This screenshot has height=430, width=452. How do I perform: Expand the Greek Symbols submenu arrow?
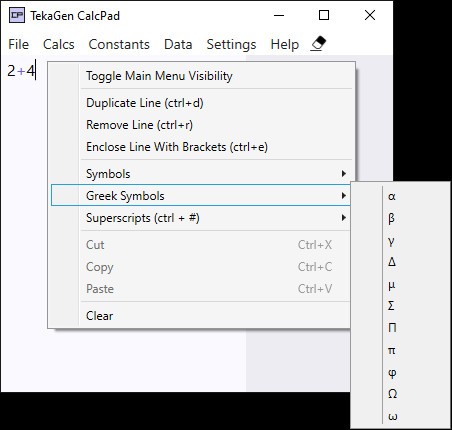coord(344,196)
